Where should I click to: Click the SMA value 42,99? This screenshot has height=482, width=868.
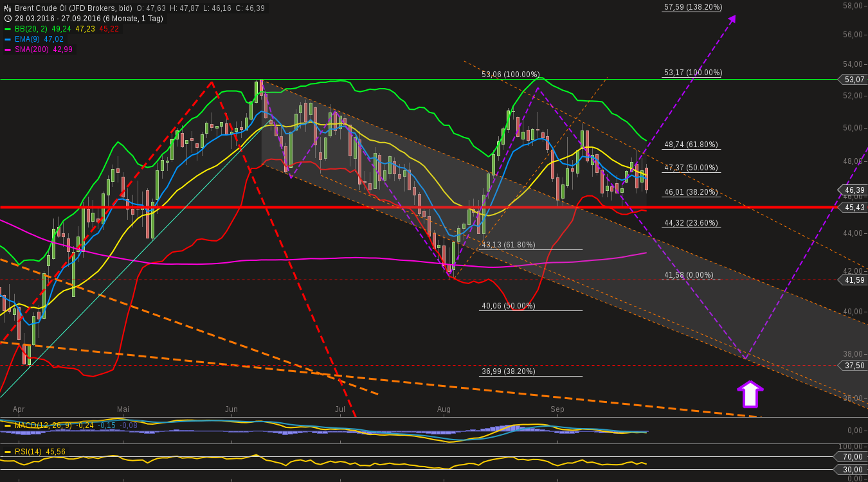tap(63, 49)
